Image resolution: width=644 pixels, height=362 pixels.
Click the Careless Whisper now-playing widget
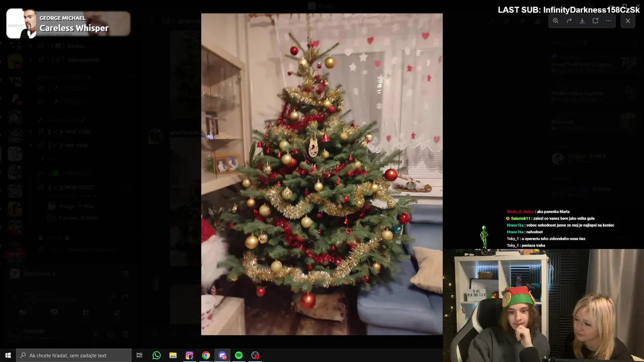click(x=68, y=24)
